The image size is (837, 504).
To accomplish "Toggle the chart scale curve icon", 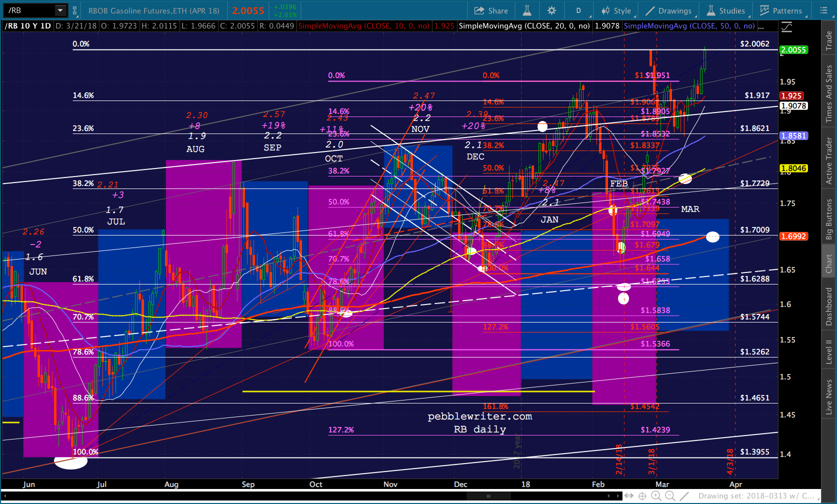I will tap(787, 26).
